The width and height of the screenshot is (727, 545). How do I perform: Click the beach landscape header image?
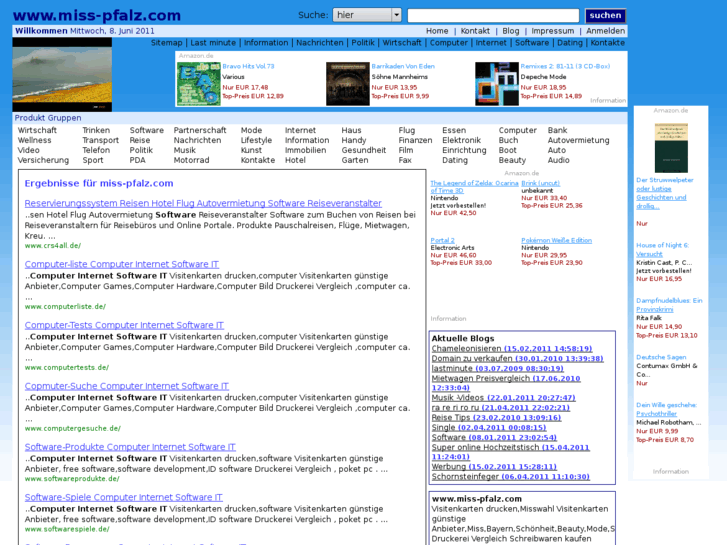pyautogui.click(x=62, y=75)
